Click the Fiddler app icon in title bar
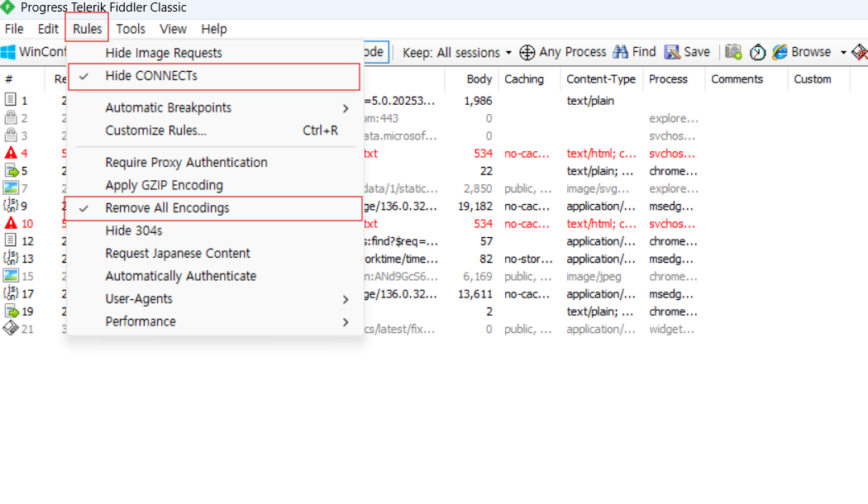This screenshot has height=504, width=868. coord(8,7)
